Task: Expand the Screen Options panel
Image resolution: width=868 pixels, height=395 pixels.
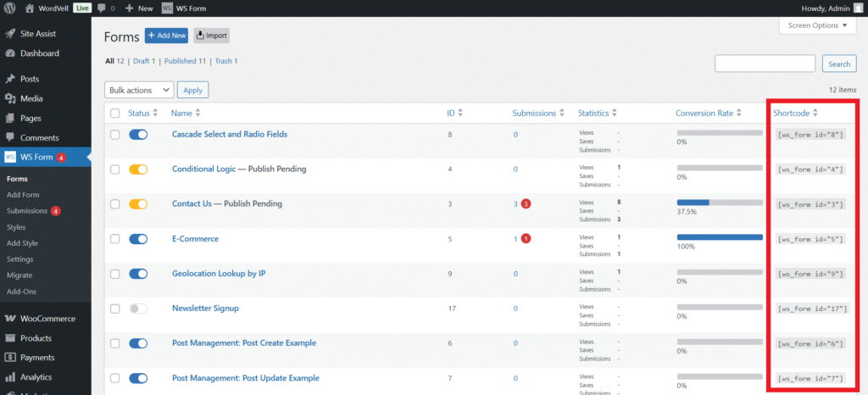Action: (816, 25)
